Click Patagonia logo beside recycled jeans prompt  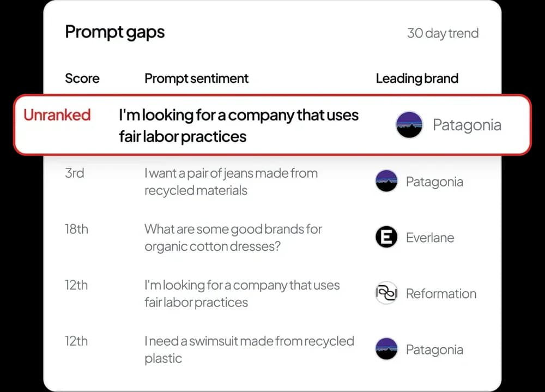(x=386, y=182)
